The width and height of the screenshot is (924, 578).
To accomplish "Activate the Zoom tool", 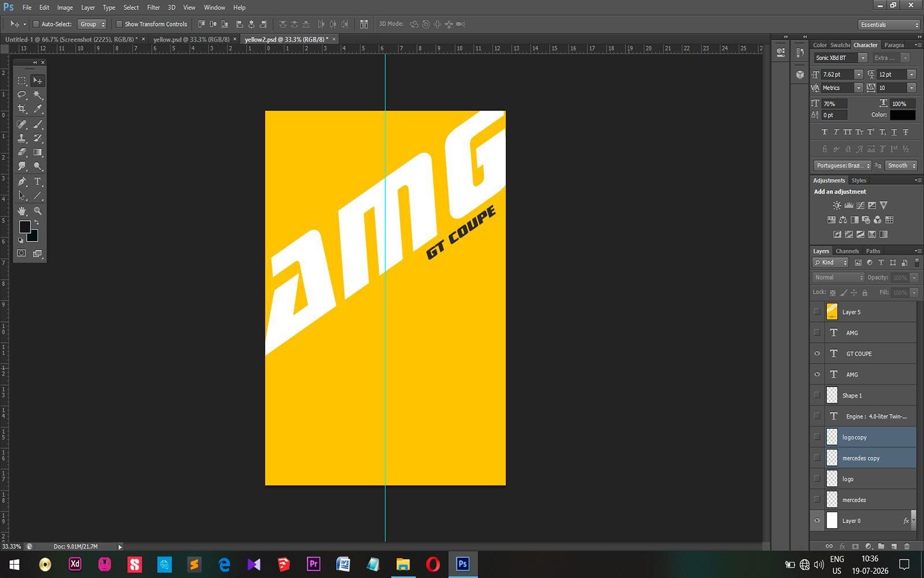I will coord(38,211).
